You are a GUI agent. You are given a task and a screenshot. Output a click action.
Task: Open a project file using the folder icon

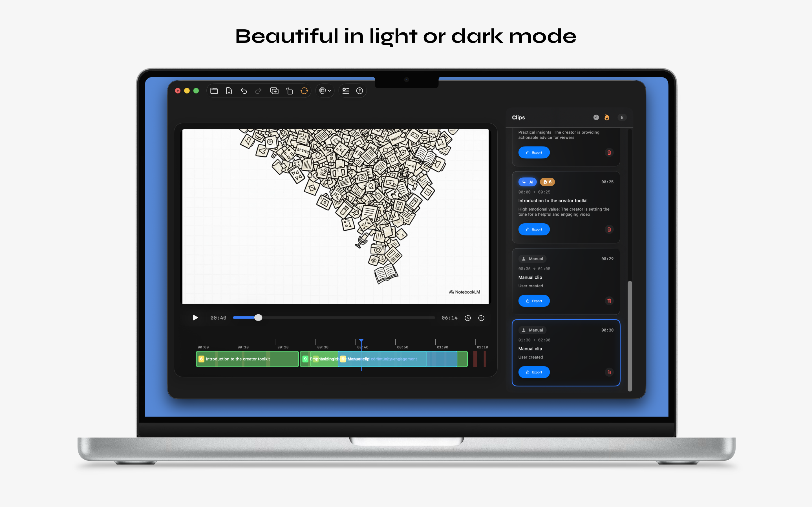click(x=214, y=91)
